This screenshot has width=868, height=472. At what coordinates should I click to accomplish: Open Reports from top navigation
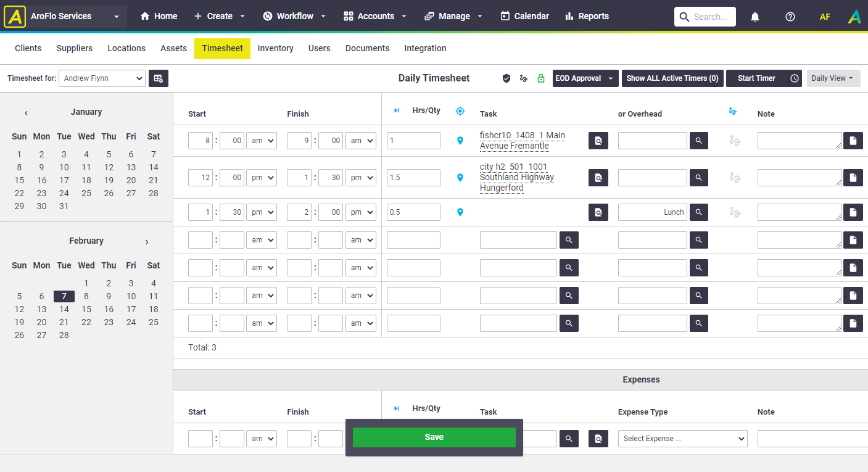point(587,17)
